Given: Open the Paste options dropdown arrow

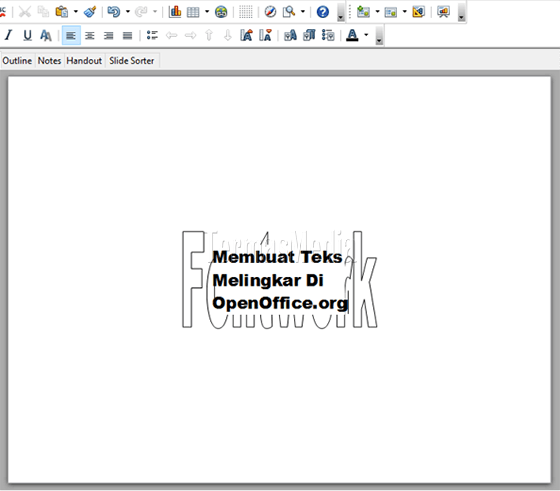Looking at the screenshot, I should point(75,12).
